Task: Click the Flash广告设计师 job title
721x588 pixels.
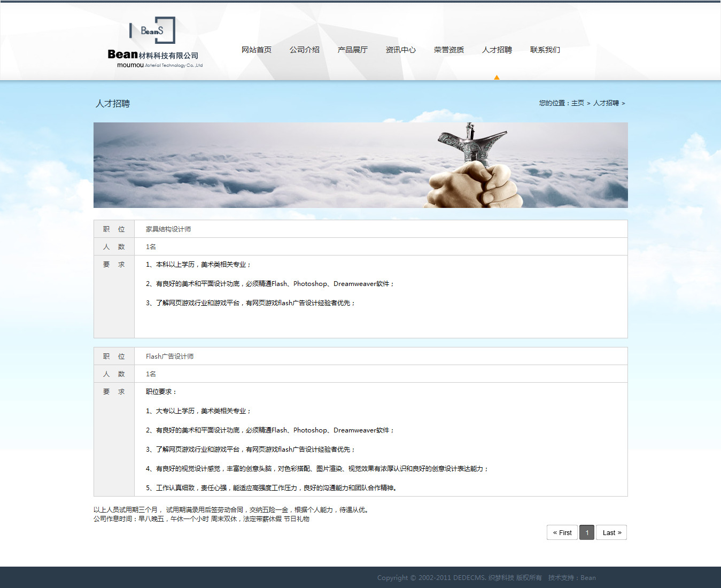Action: (169, 357)
